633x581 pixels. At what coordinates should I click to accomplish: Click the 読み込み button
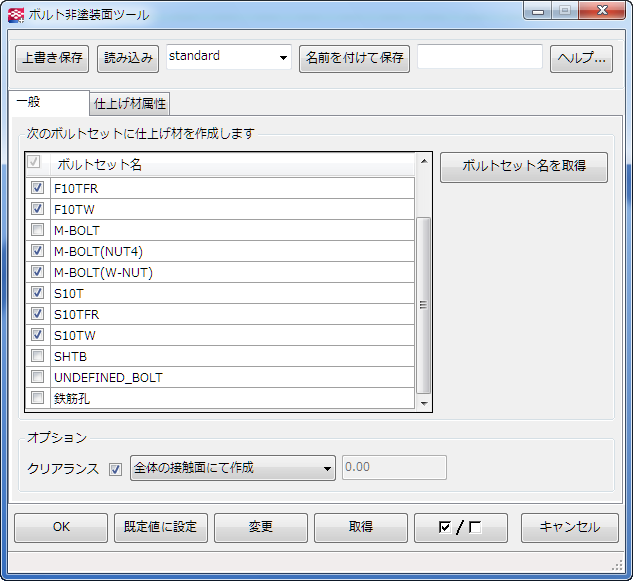(x=128, y=59)
